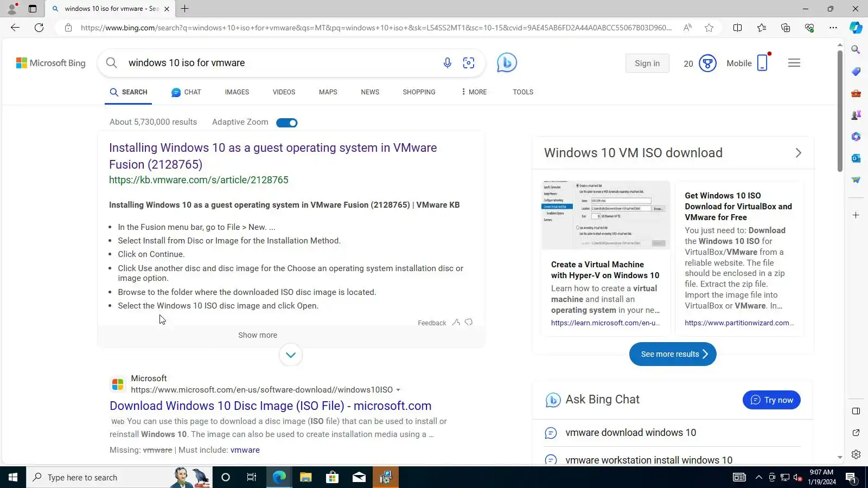
Task: Open Mail app from taskbar
Action: [359, 477]
